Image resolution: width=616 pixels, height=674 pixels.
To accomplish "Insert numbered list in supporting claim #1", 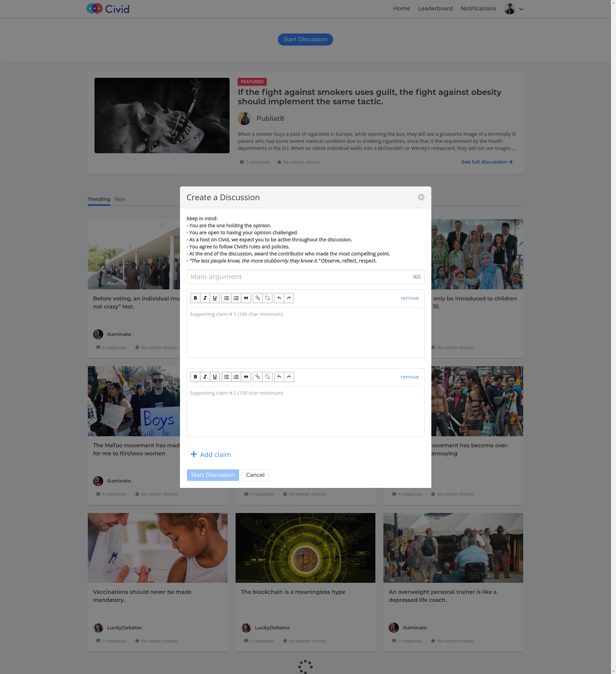I will pos(236,298).
